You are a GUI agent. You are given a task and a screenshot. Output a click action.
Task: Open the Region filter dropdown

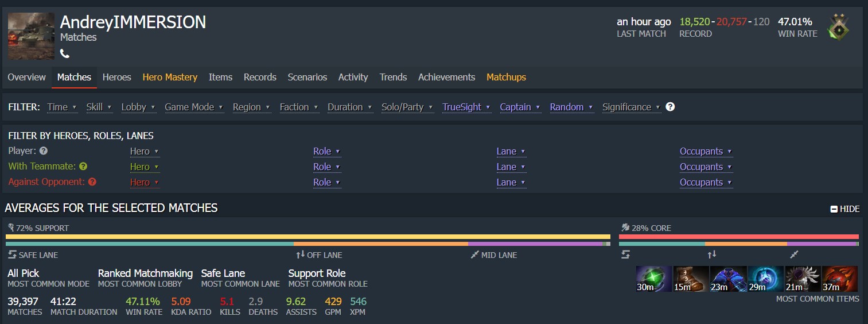(x=251, y=107)
